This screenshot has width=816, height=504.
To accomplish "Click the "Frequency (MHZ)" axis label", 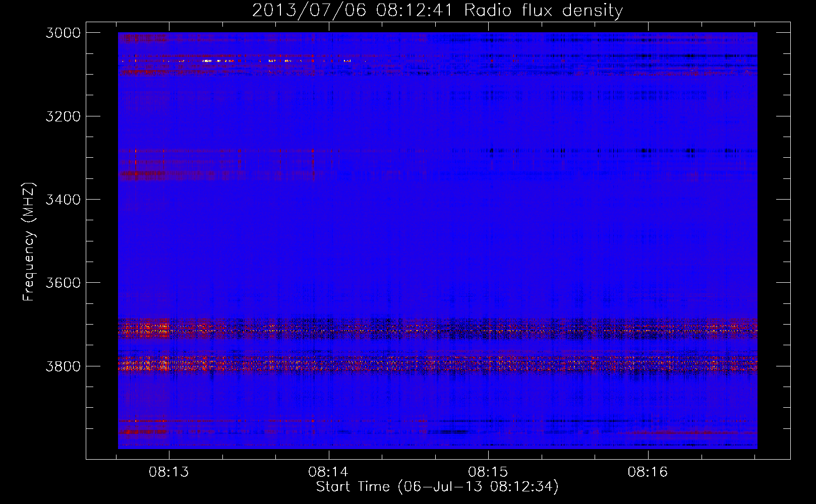I will (x=29, y=242).
